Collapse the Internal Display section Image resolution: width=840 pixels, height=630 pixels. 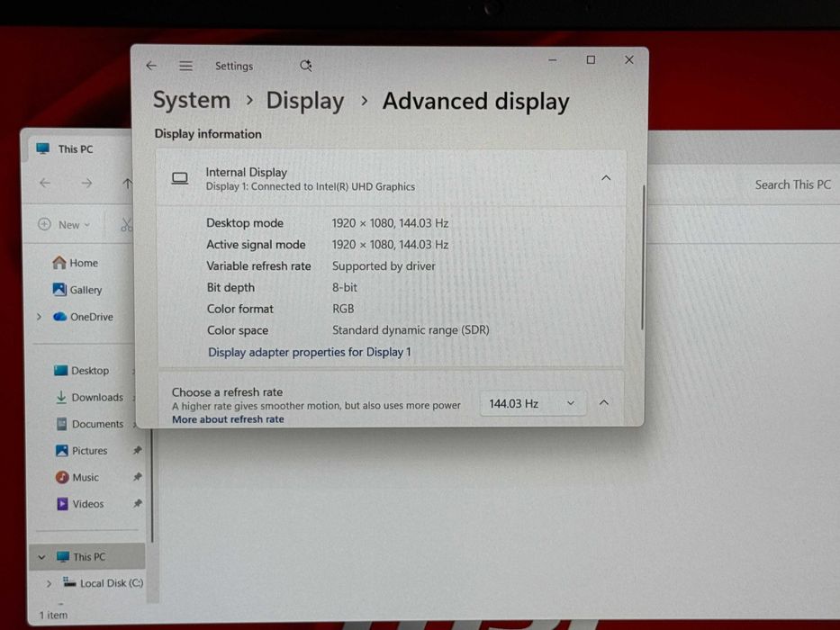pyautogui.click(x=606, y=178)
